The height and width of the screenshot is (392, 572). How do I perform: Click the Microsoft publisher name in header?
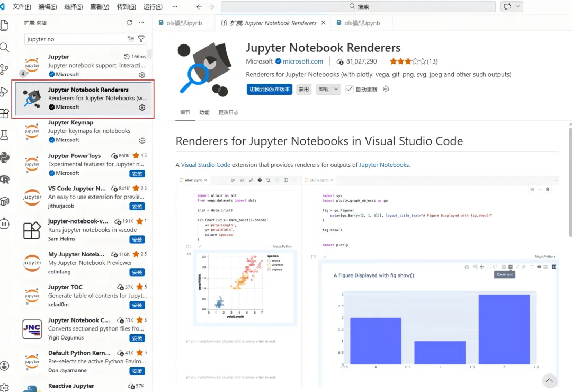coord(259,61)
